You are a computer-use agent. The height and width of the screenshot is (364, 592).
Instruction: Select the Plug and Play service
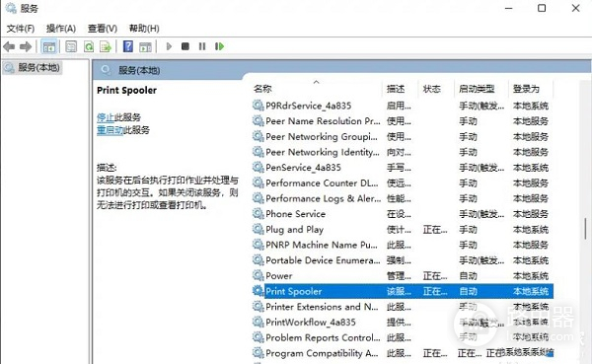[403, 230]
